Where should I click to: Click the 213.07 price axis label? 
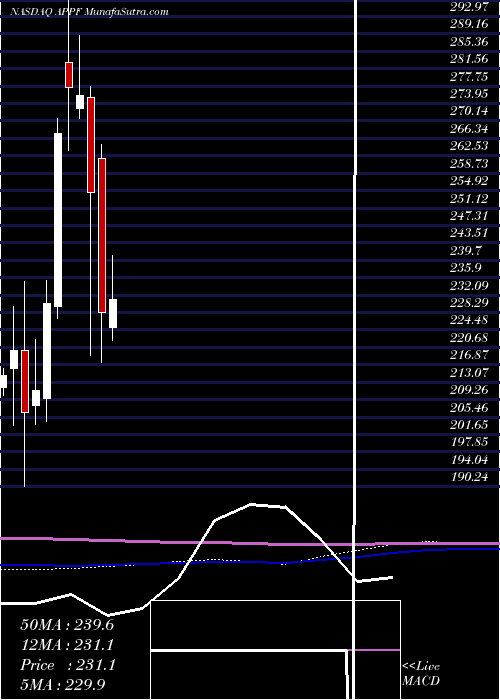pos(469,373)
